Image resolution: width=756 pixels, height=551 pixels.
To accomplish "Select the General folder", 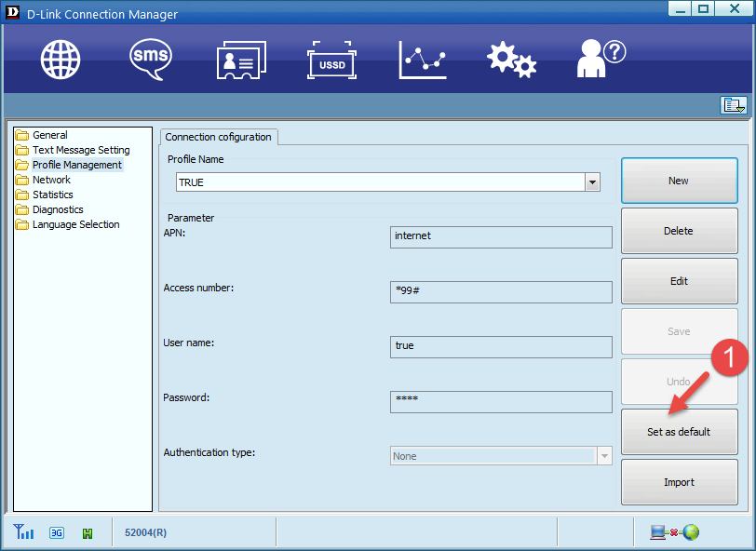I will [x=41, y=135].
